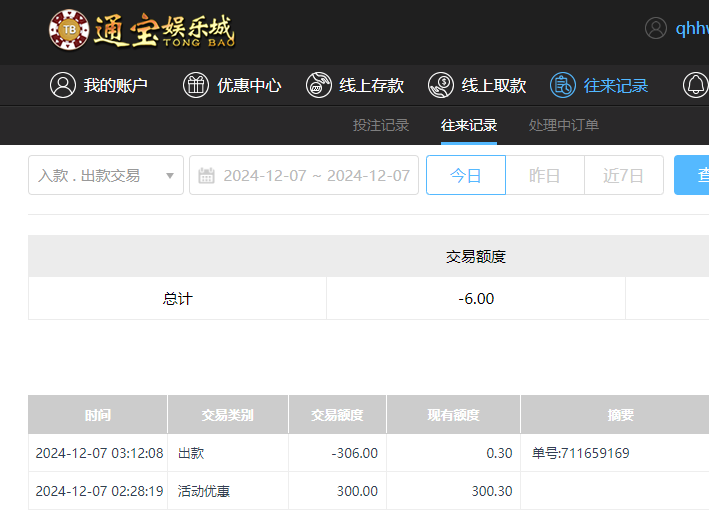
Task: Click the 我的账户 person icon
Action: [x=63, y=85]
